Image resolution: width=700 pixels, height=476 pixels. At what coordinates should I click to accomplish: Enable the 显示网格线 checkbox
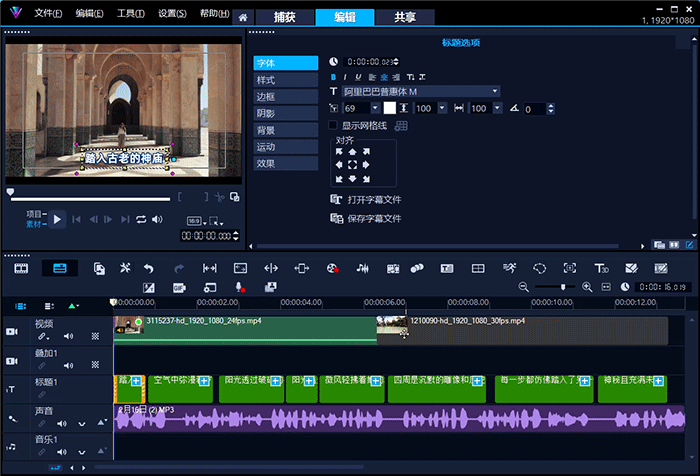333,125
